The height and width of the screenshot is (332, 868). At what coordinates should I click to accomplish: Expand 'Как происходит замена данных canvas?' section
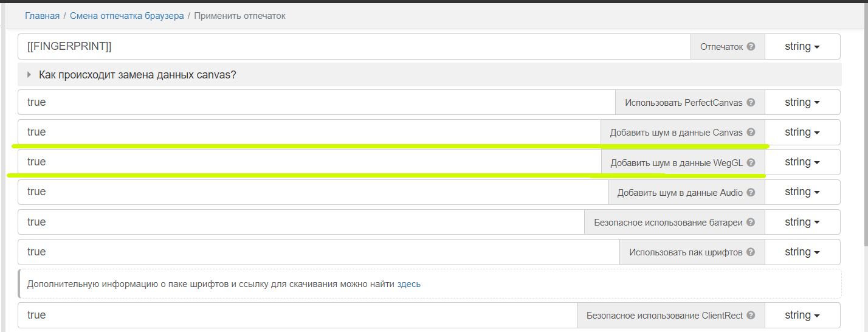pos(137,75)
